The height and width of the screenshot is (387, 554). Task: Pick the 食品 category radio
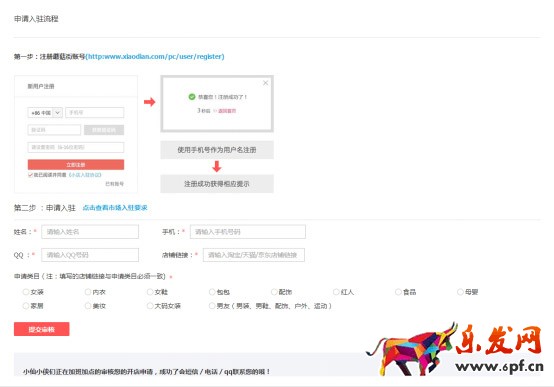[398, 292]
